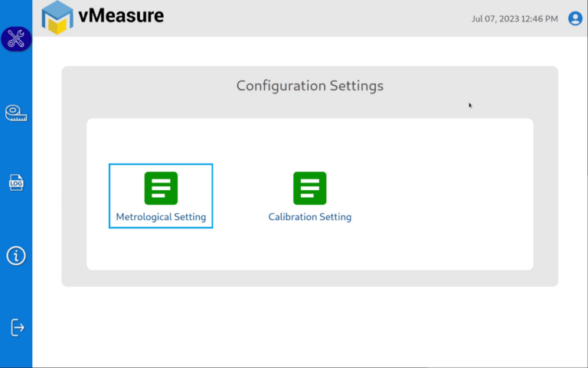Open the user profile avatar icon
The image size is (588, 368).
click(x=575, y=18)
